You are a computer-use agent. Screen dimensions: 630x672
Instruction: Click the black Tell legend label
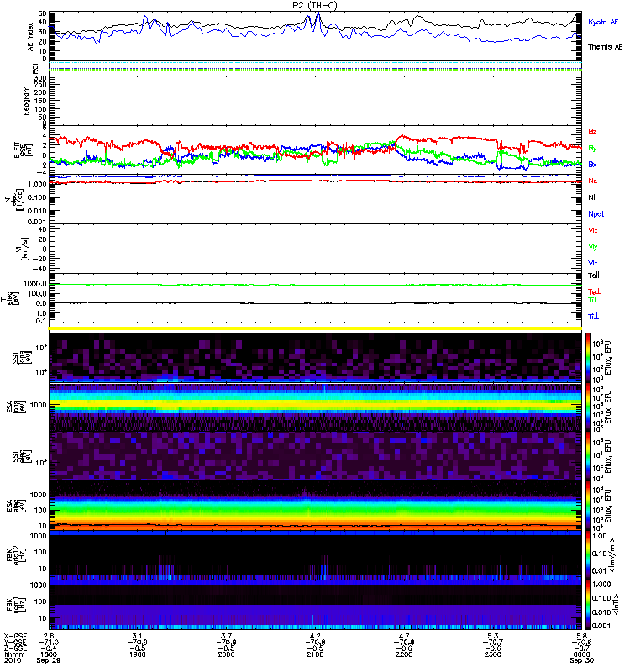[x=594, y=276]
